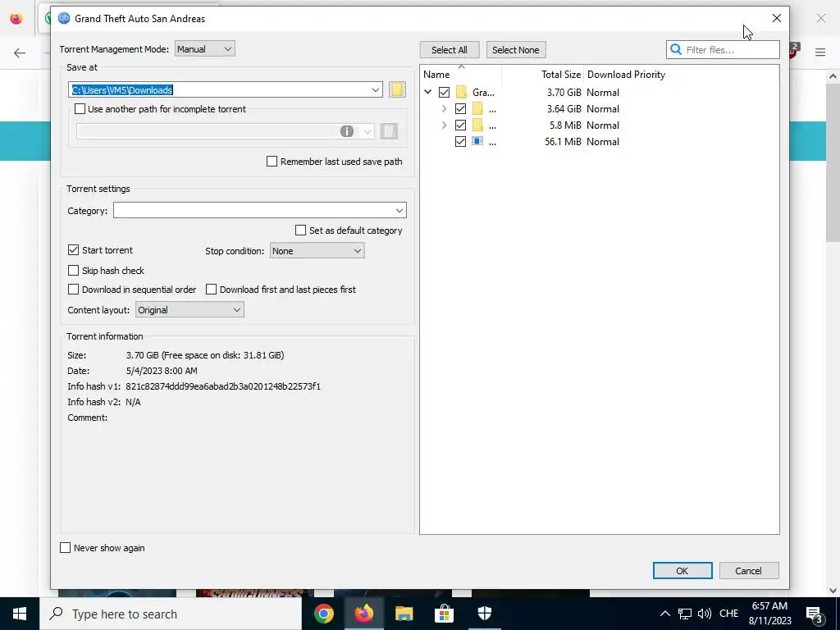Click Normal priority of the 3.64 GiB folder
Screen dimensions: 840x630
pyautogui.click(x=603, y=109)
